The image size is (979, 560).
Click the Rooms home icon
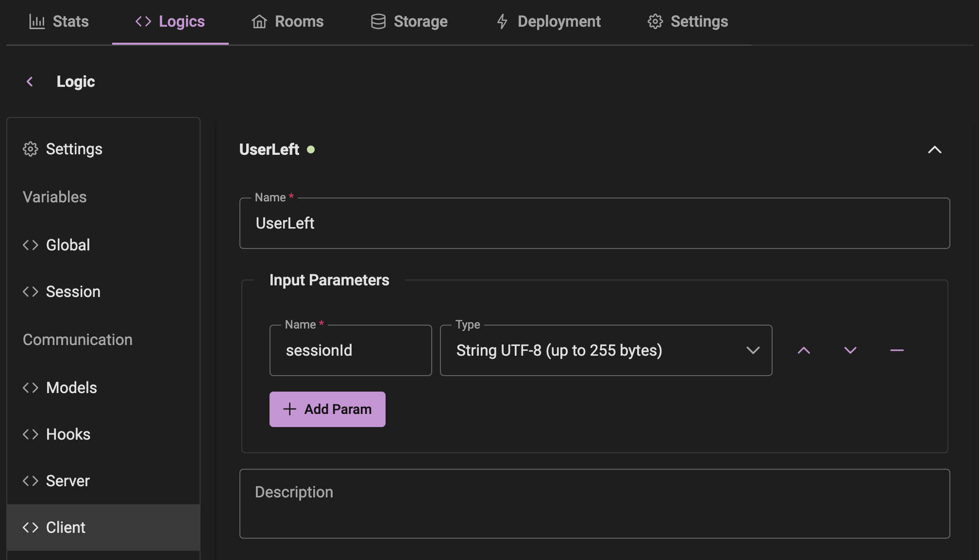[x=259, y=20]
